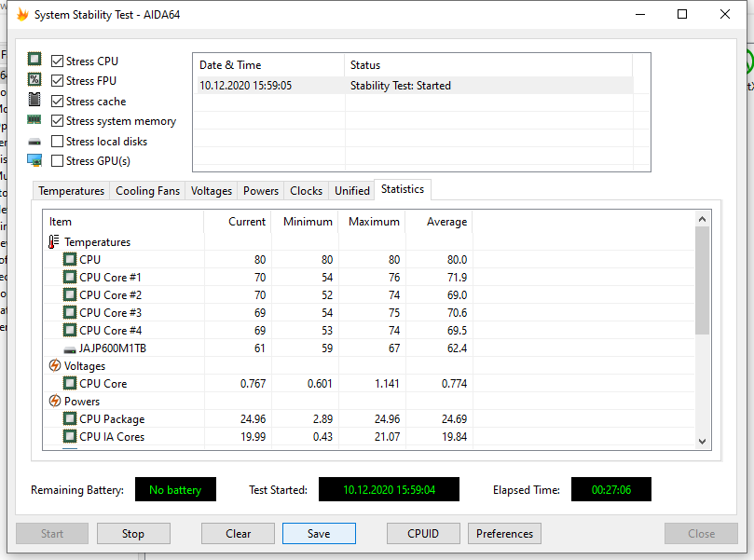Click the statistics list vertical scrollbar thumb
The image size is (754, 560).
point(702,280)
